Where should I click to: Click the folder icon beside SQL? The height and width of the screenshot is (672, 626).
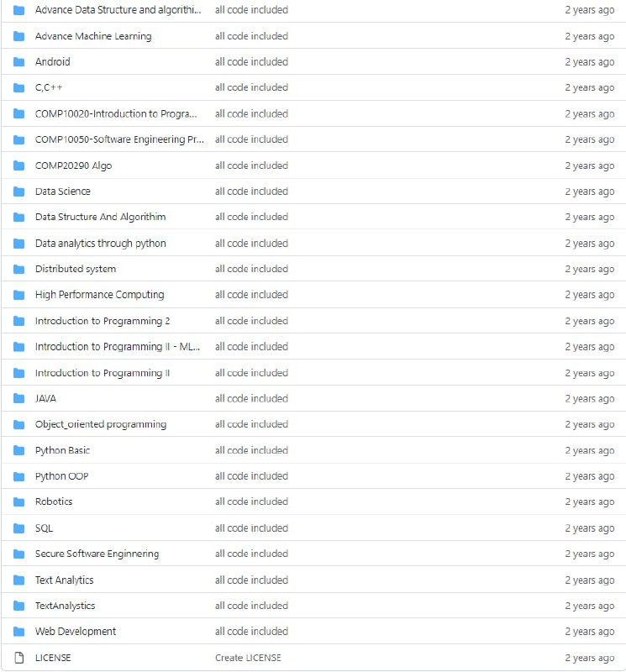pos(18,528)
